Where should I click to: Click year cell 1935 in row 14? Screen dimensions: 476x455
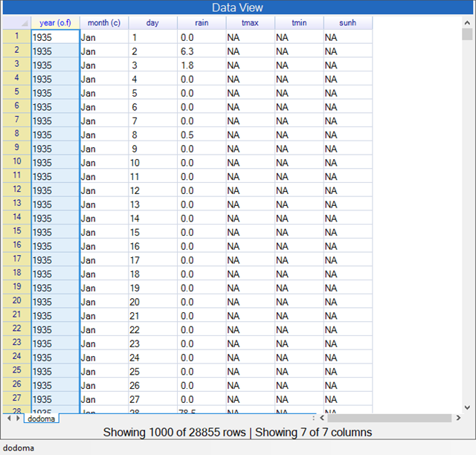click(x=55, y=218)
